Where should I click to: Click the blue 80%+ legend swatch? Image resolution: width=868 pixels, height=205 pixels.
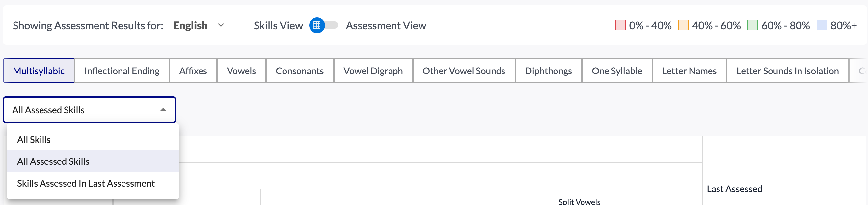[822, 25]
